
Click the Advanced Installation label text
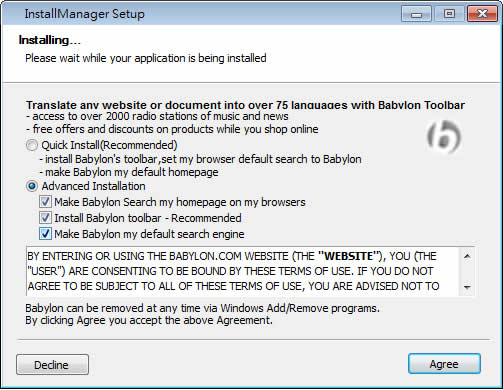[x=94, y=186]
